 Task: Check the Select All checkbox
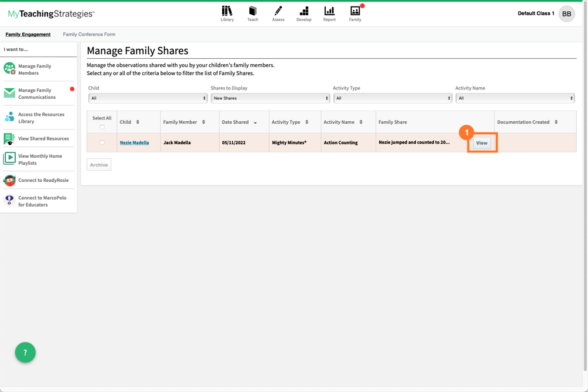point(101,128)
